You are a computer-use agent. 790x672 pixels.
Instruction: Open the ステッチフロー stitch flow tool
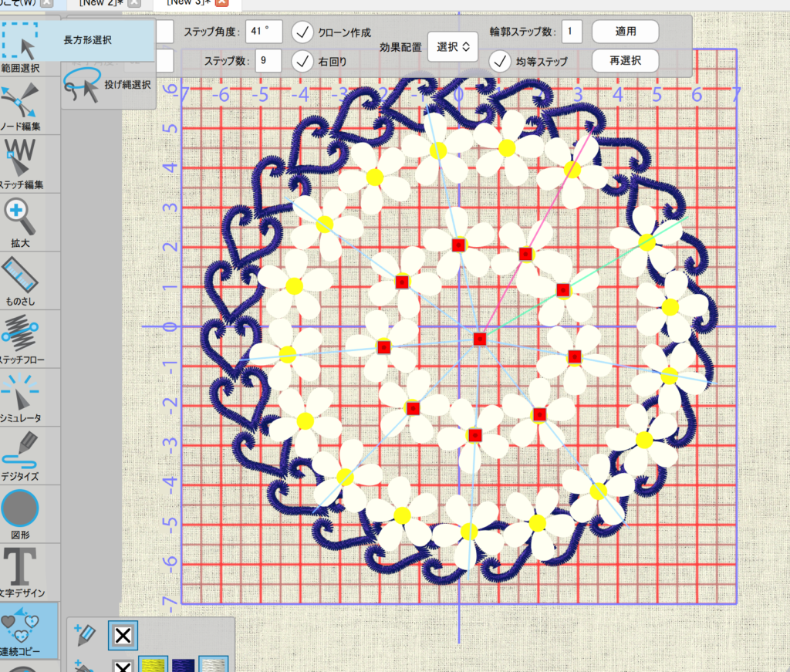pos(30,339)
